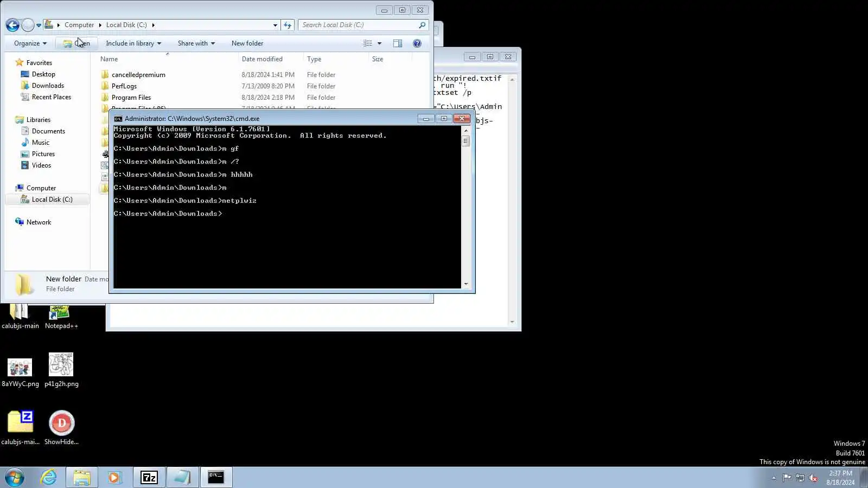Open the Videos library
868x488 pixels.
(x=41, y=165)
